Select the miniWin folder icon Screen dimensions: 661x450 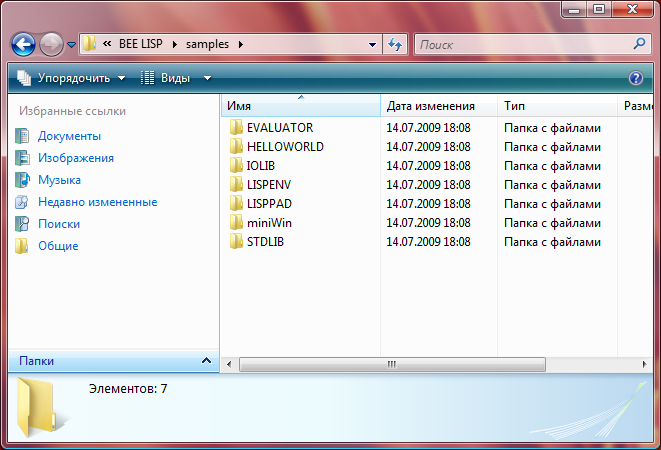pos(236,223)
